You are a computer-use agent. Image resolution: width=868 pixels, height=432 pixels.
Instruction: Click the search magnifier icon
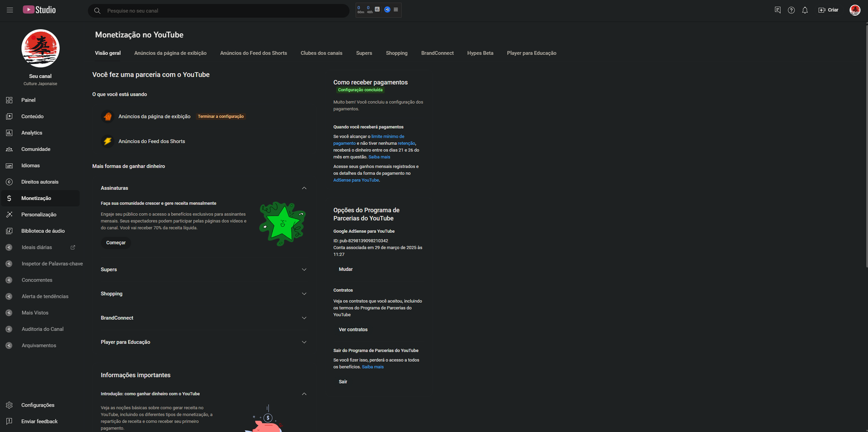[97, 10]
